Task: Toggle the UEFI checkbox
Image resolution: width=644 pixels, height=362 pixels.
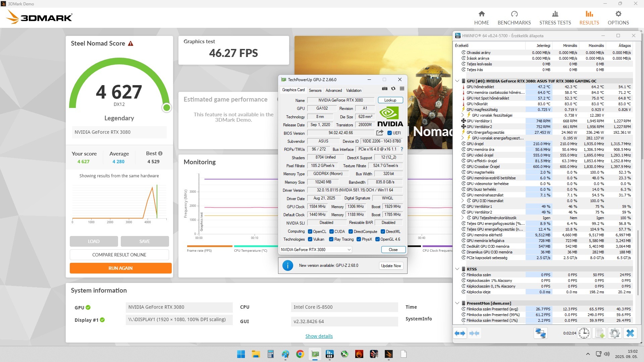Action: click(389, 133)
